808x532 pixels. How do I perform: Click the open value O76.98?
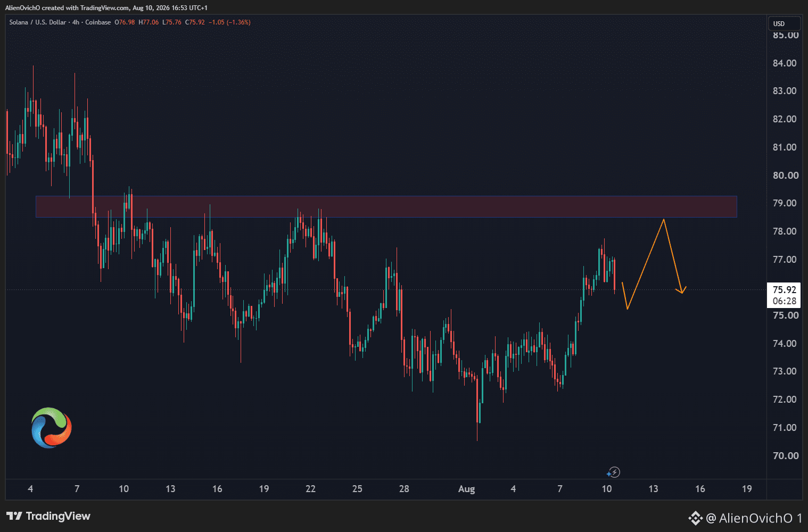(x=125, y=22)
